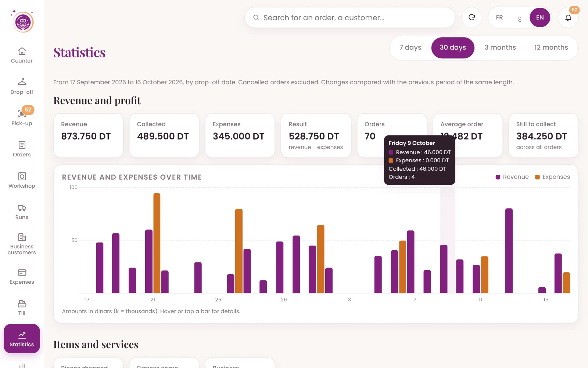Select the 3 months period
Screen dimensions: 588x368
click(x=500, y=47)
